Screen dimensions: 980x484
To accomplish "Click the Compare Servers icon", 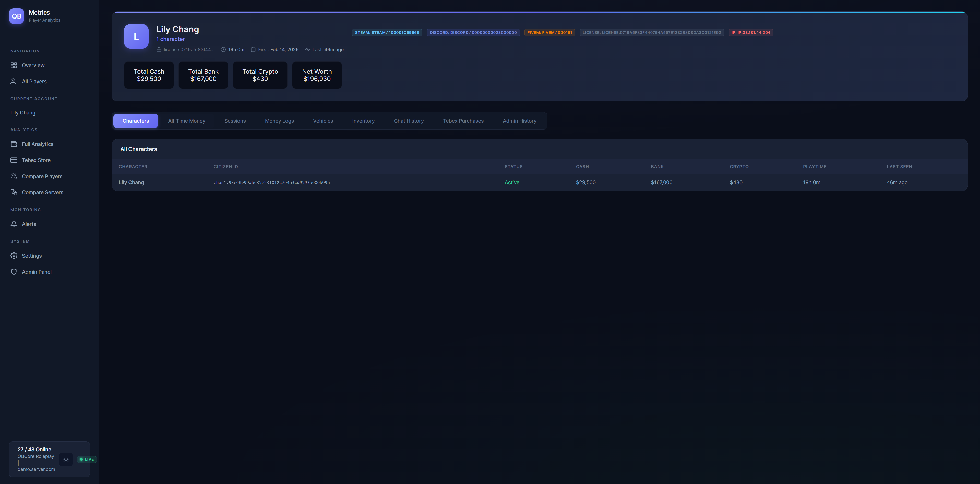I will pos(14,192).
